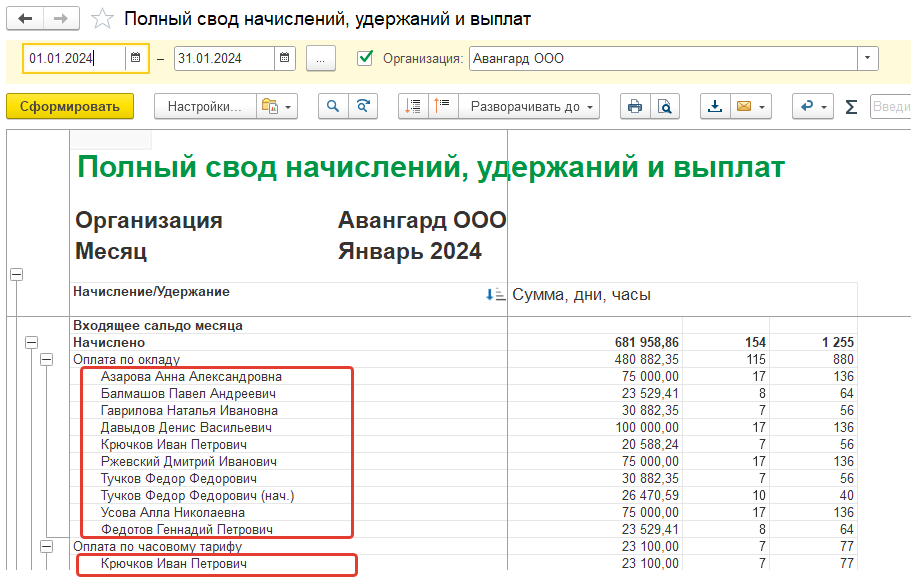
Task: Collapse the Начислено group
Action: (x=32, y=342)
